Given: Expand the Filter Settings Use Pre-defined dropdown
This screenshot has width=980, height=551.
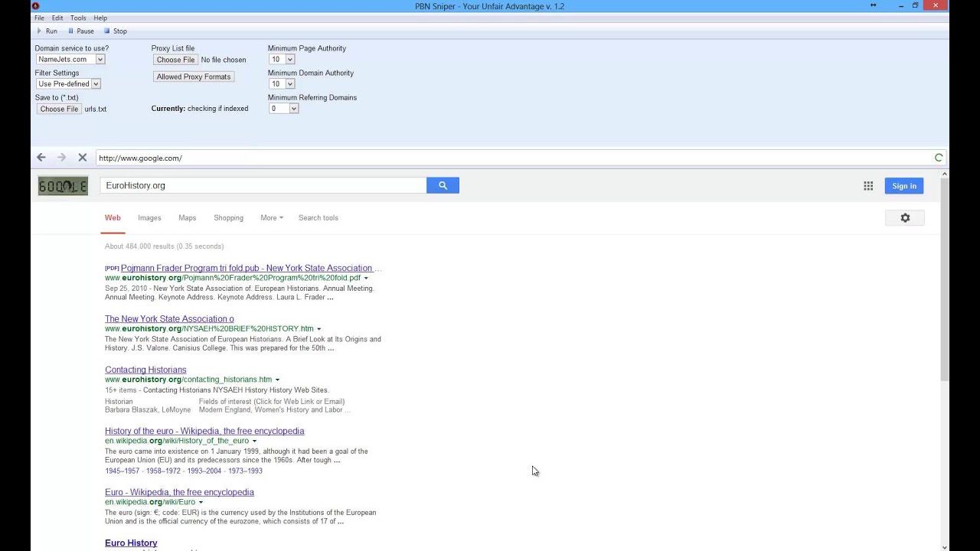Looking at the screenshot, I should click(x=68, y=83).
